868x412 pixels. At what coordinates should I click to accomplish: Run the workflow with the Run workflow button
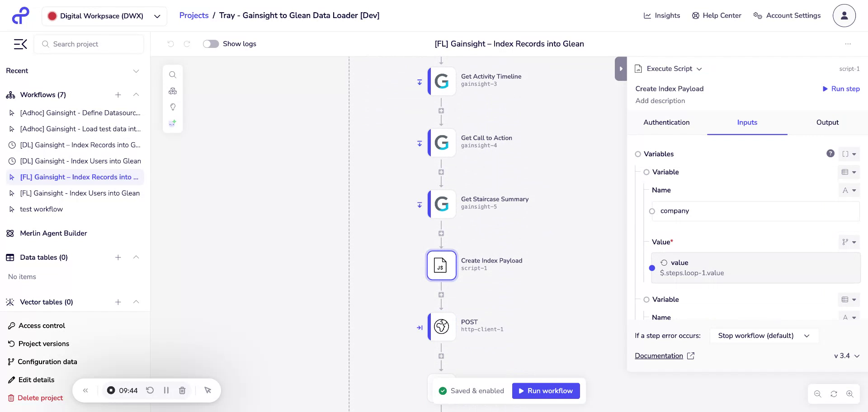[546, 390]
